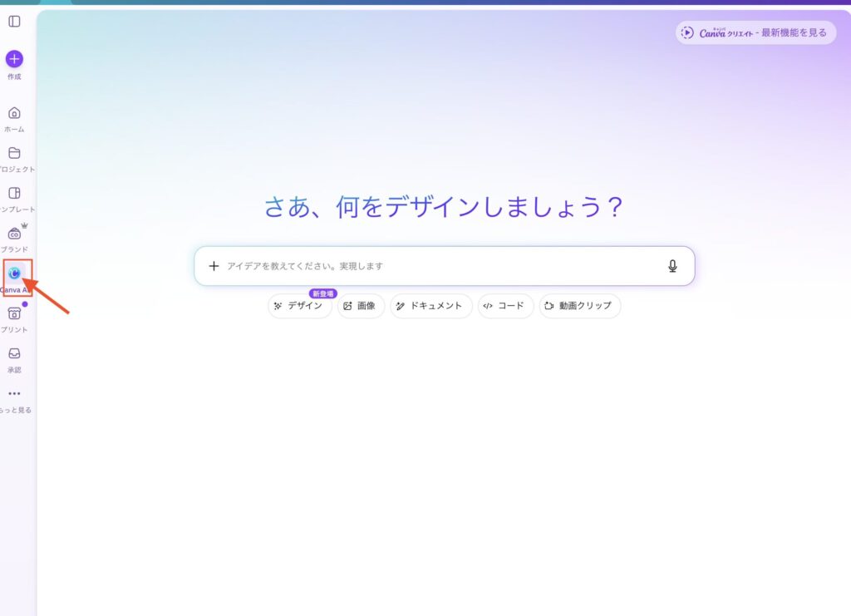Screen dimensions: 851x616
Task: Select the コード (Code) chip
Action: pos(504,306)
